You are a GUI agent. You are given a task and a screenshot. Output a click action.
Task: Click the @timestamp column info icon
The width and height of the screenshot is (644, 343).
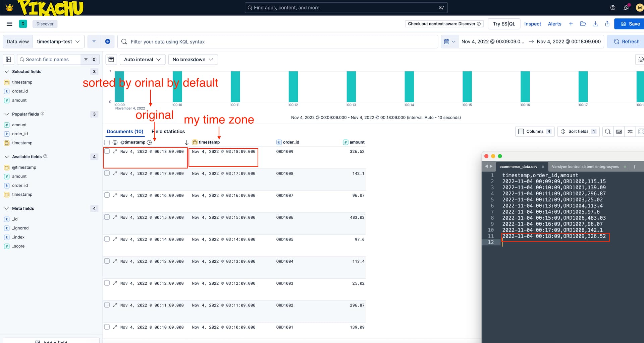pos(115,142)
